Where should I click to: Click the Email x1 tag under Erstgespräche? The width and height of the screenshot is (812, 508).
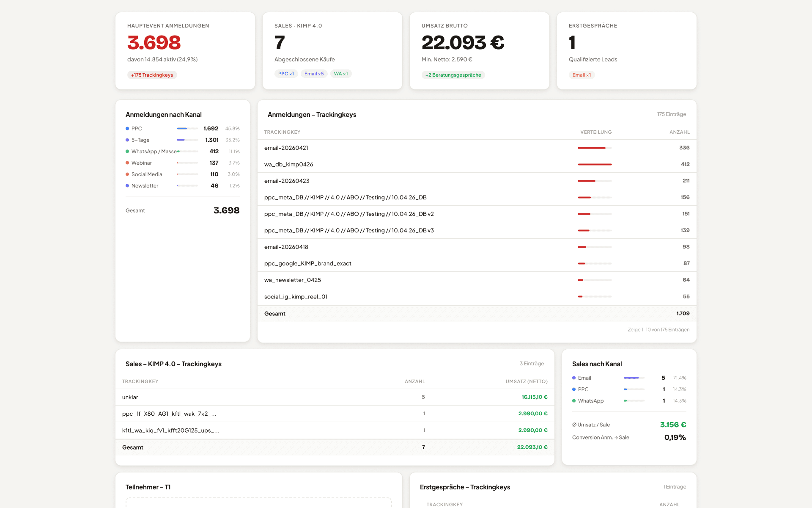582,75
